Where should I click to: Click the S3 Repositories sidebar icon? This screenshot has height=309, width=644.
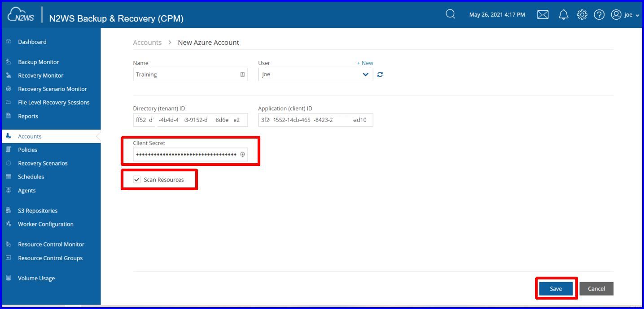9,210
